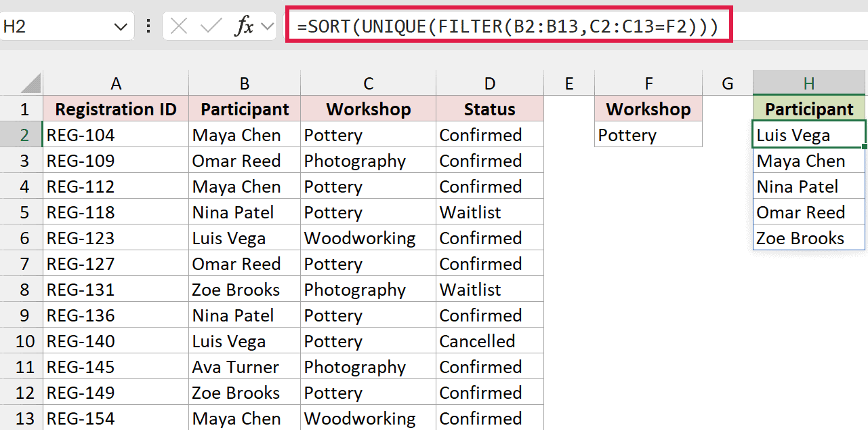Select cell H5 Omar Reed

pyautogui.click(x=809, y=212)
